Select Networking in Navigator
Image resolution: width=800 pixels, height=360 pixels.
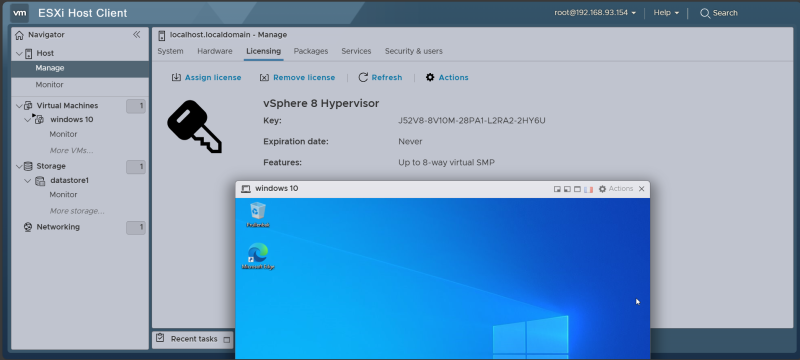pyautogui.click(x=58, y=227)
